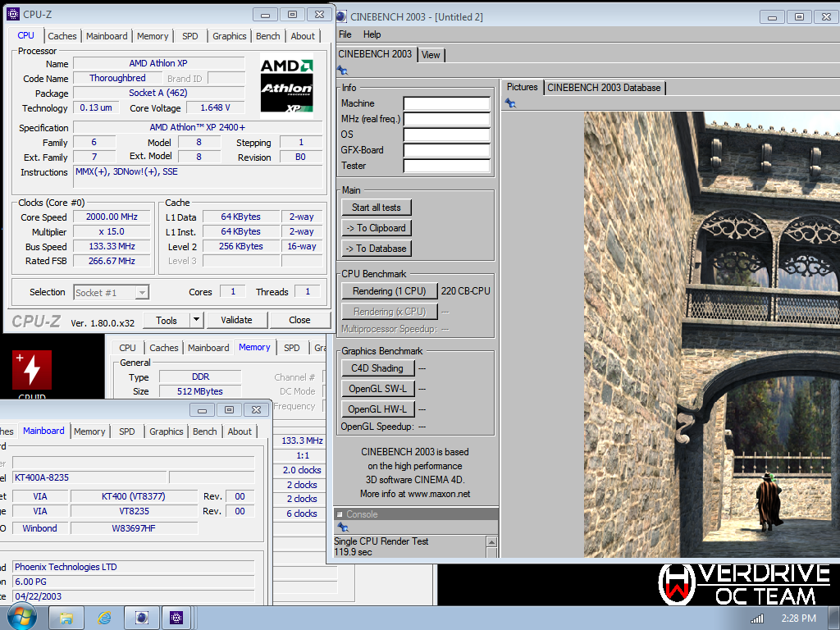Image resolution: width=840 pixels, height=630 pixels.
Task: Click the CINEBENCH title bar app icon
Action: click(341, 16)
